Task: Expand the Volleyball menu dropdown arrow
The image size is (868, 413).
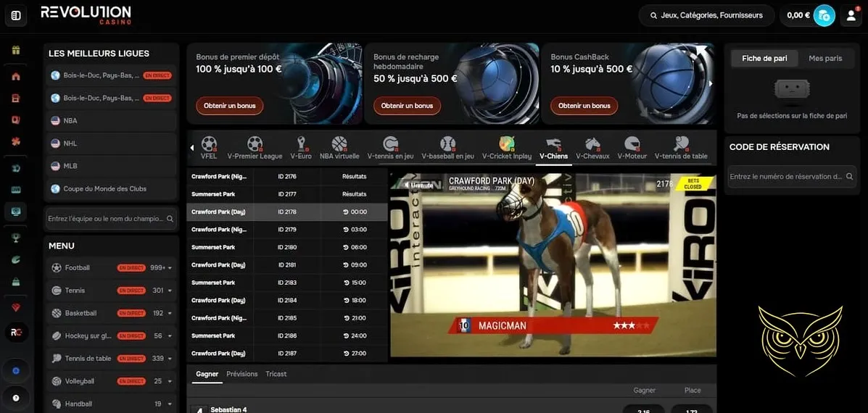Action: [x=170, y=382]
